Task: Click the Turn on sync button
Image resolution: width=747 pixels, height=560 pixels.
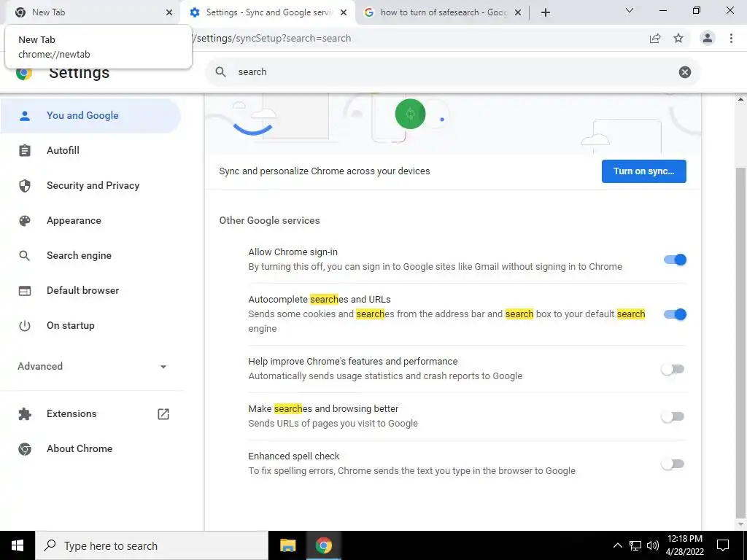Action: pos(643,171)
